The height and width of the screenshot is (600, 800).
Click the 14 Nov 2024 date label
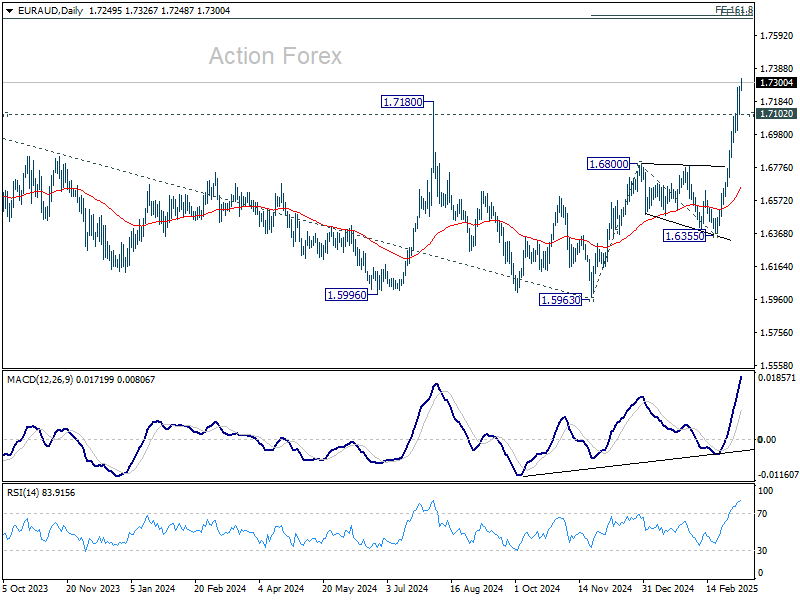click(x=605, y=589)
